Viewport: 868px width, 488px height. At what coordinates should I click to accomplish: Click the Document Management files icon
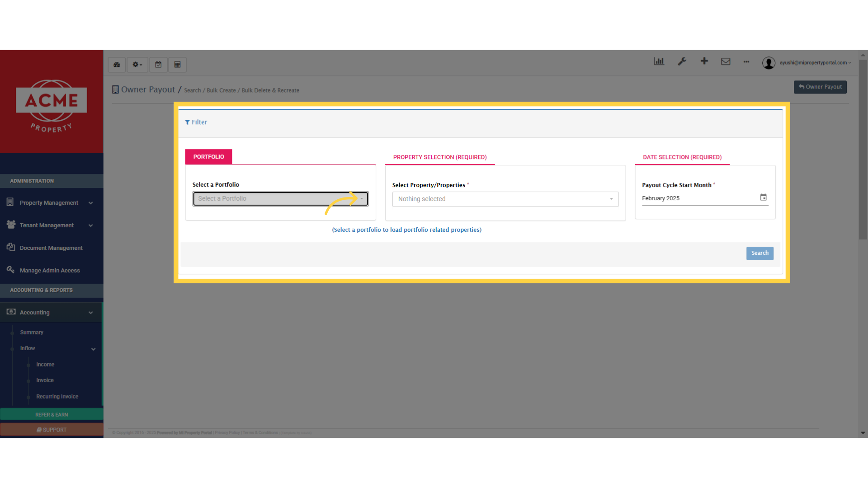[x=11, y=247]
